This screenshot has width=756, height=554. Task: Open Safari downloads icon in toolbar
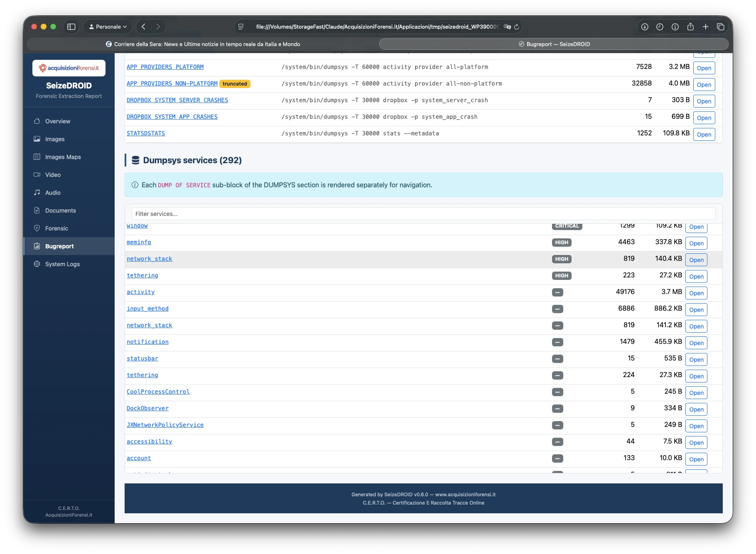[x=645, y=27]
